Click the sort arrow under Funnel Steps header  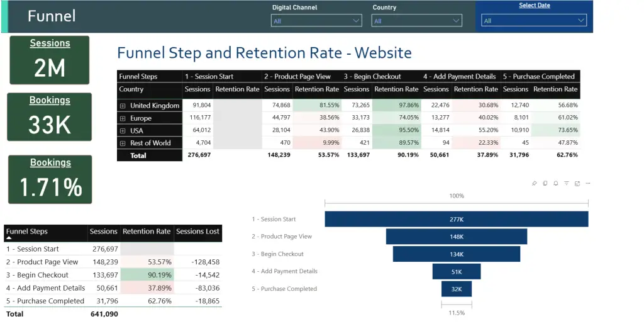10,238
